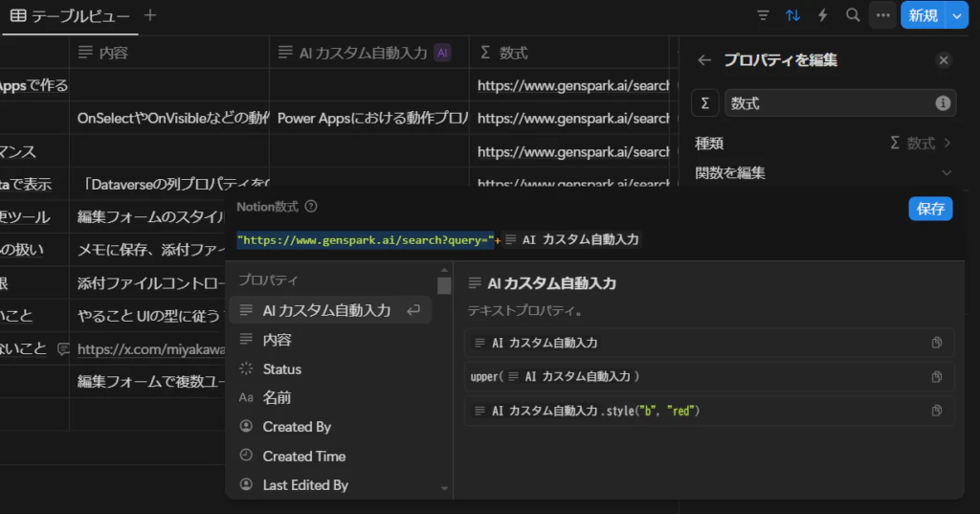Click the new button dropdown arrow
Screen dimensions: 980x514
(957, 15)
